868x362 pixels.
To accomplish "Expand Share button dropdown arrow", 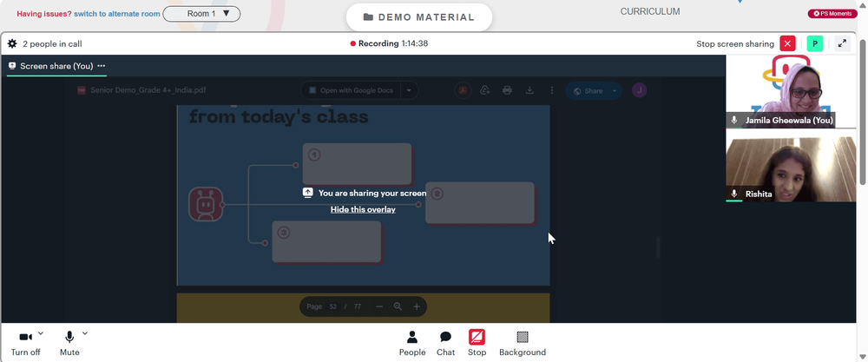I will pos(615,91).
